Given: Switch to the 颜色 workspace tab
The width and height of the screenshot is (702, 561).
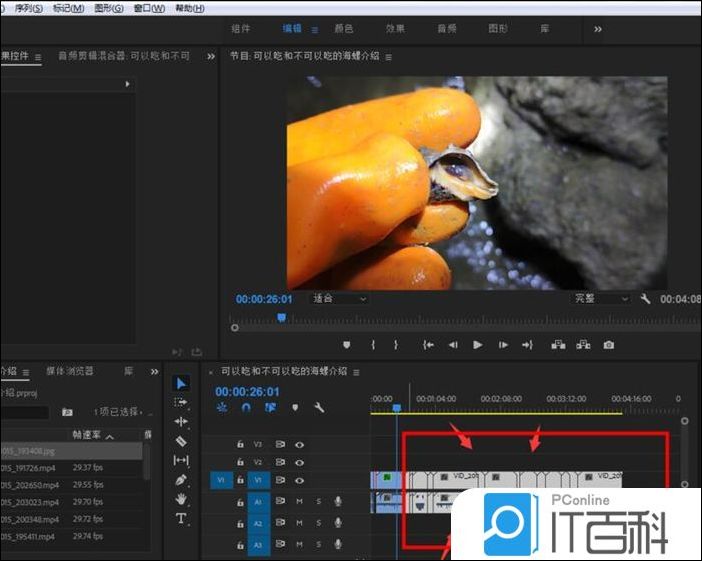Looking at the screenshot, I should [x=342, y=29].
